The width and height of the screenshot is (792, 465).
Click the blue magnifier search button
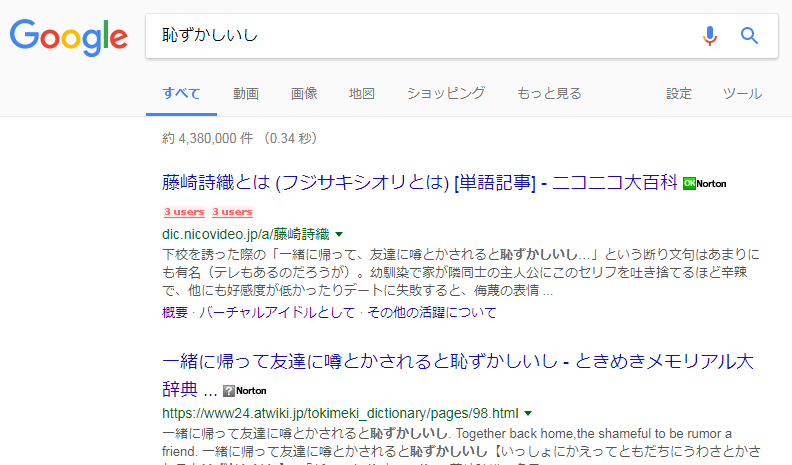coord(750,36)
